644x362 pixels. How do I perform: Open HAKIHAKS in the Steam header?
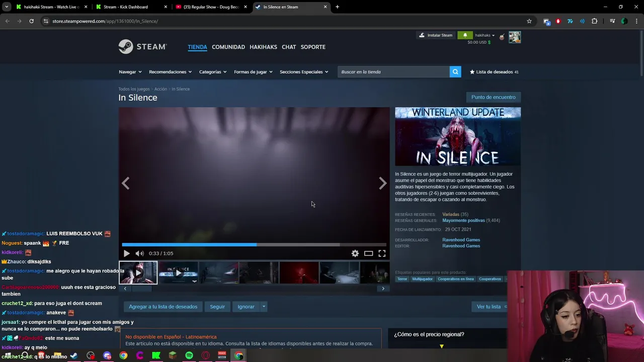coord(263,47)
